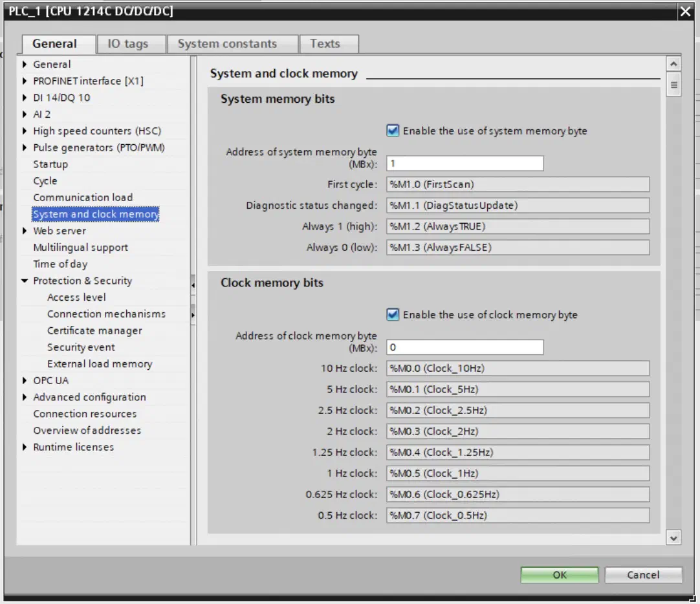
Task: Grab the vertical scrollbar thumb
Action: (673, 85)
